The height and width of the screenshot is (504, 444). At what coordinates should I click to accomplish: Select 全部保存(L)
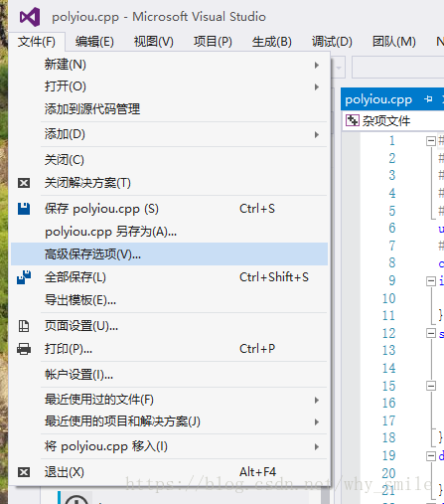tap(169, 277)
